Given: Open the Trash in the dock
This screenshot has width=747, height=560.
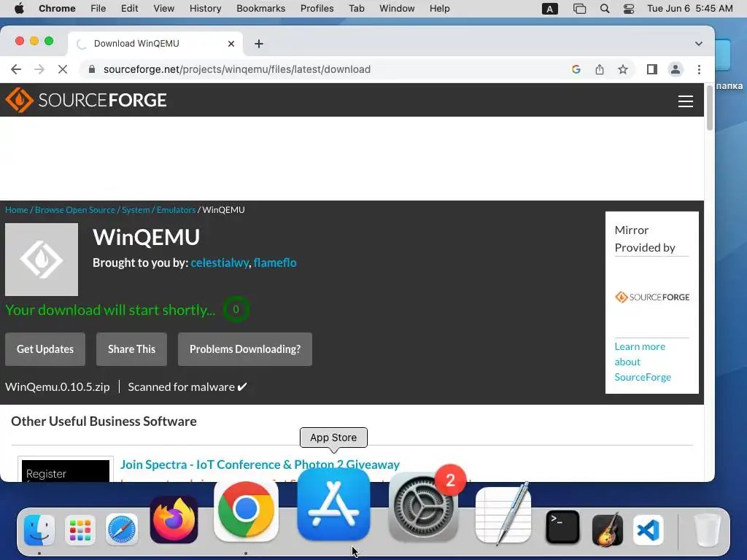Looking at the screenshot, I should [x=707, y=529].
